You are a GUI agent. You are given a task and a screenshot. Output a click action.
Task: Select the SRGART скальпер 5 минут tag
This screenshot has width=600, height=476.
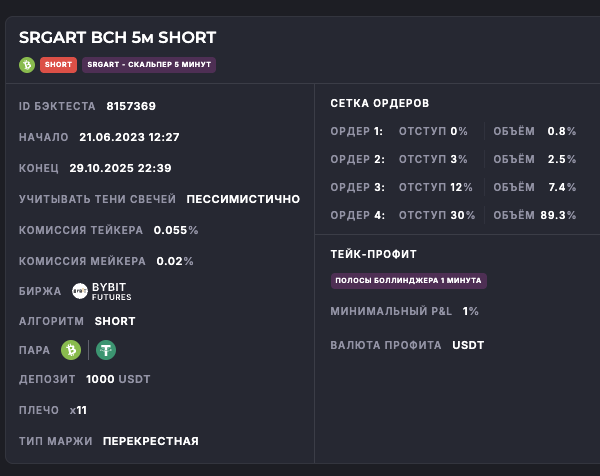pos(149,65)
